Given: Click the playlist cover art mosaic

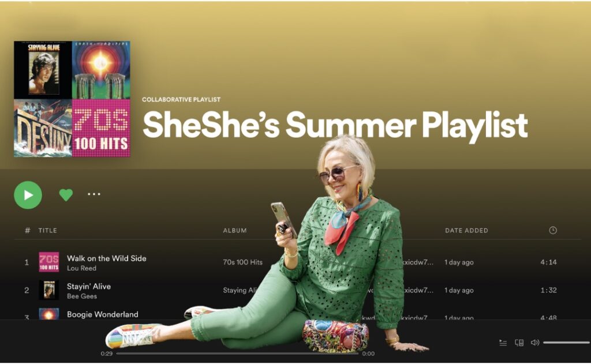Looking at the screenshot, I should coord(72,99).
